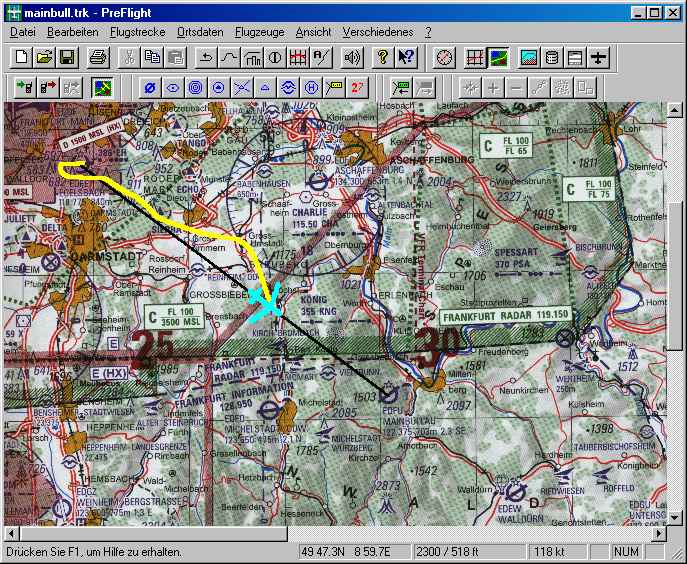Toggle moving map icon in second toolbar
687x564 pixels.
coord(102,88)
